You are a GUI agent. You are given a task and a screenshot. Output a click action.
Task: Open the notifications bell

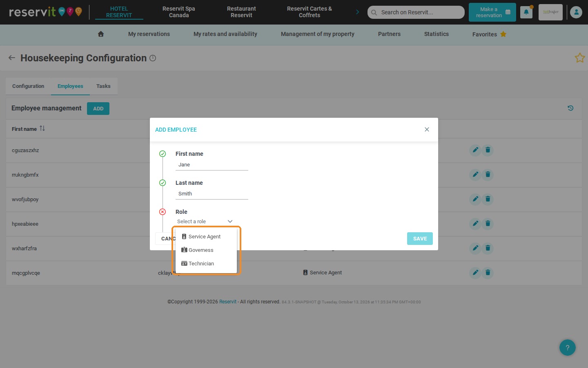point(526,12)
